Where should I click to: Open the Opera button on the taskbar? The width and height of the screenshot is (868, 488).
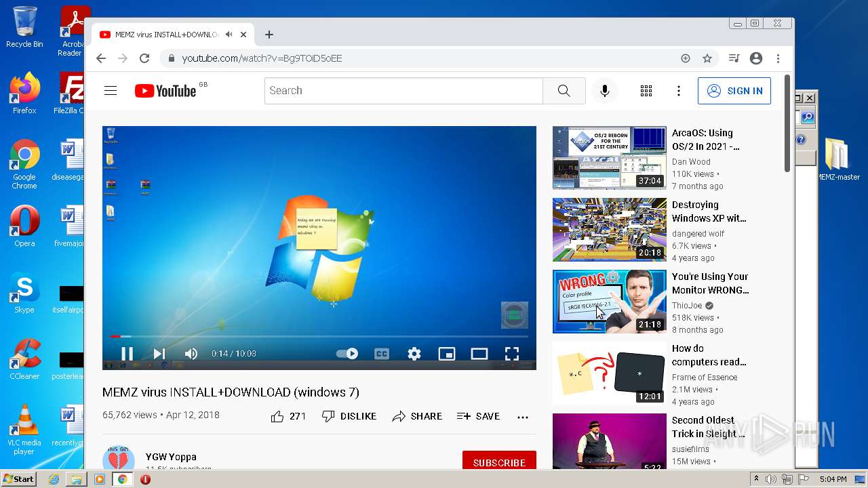(145, 479)
